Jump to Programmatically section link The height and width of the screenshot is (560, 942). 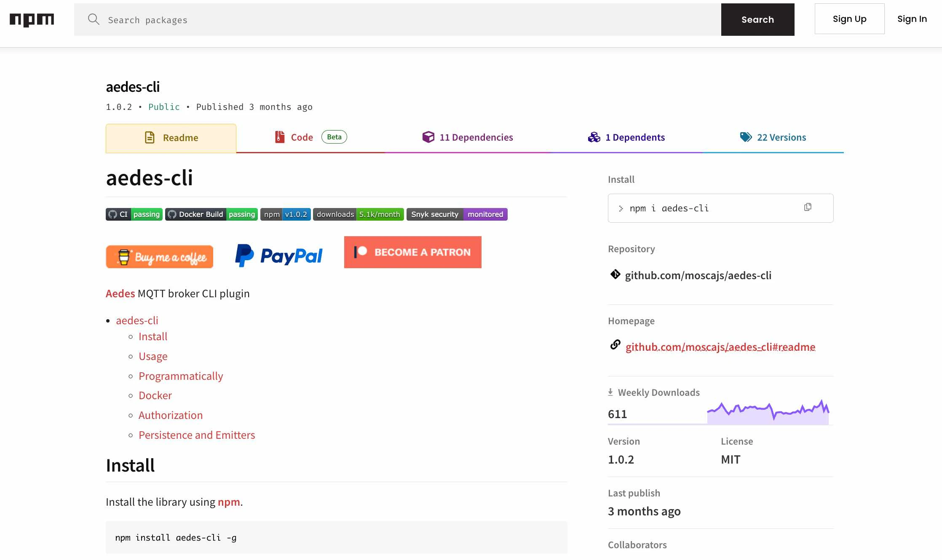pos(181,376)
